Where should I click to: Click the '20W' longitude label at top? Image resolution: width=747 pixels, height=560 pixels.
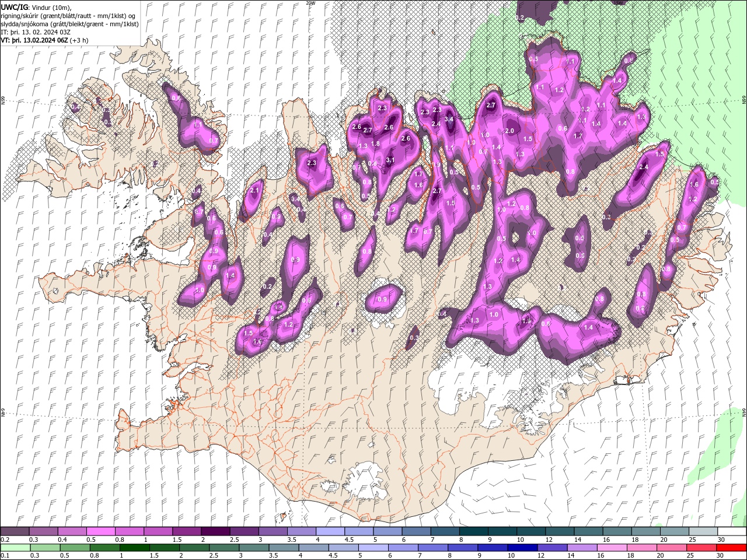(310, 3)
